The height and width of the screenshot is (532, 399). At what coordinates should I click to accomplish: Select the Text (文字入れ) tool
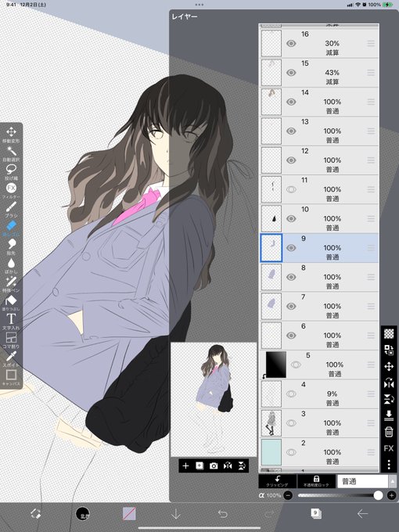point(11,322)
